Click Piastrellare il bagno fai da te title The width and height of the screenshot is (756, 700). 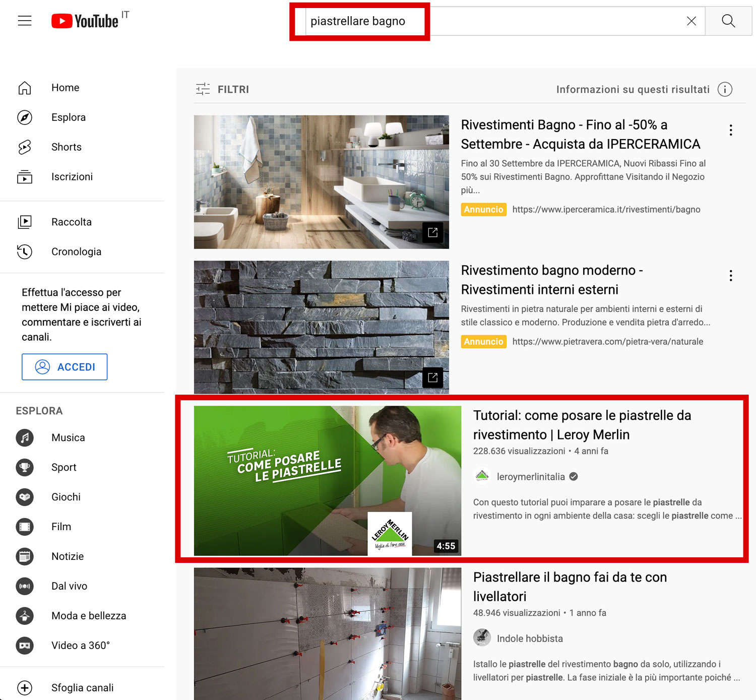pos(570,587)
